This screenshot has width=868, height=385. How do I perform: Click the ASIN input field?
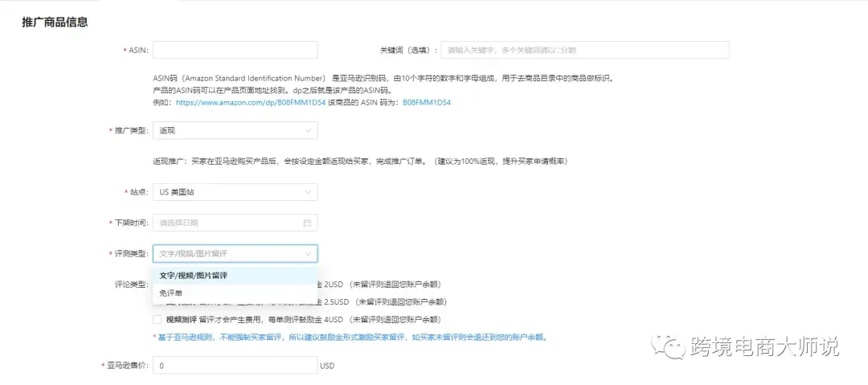235,50
